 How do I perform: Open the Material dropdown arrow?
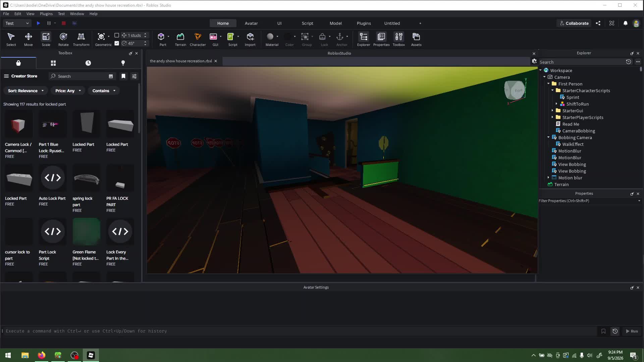point(277,37)
